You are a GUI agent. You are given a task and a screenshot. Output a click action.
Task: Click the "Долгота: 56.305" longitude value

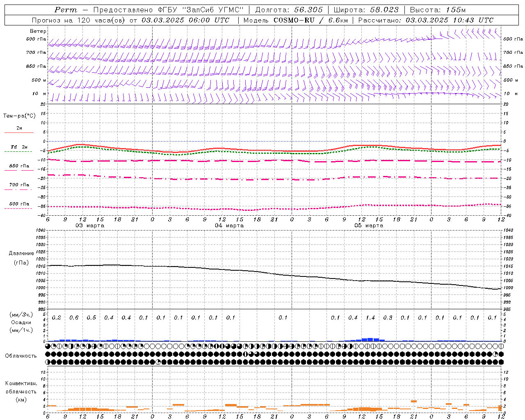pyautogui.click(x=289, y=10)
